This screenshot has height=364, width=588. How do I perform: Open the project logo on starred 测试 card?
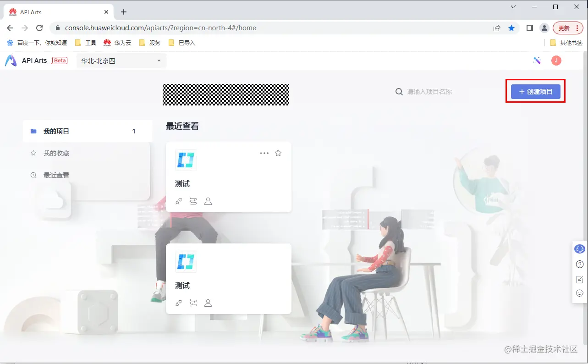(186, 160)
